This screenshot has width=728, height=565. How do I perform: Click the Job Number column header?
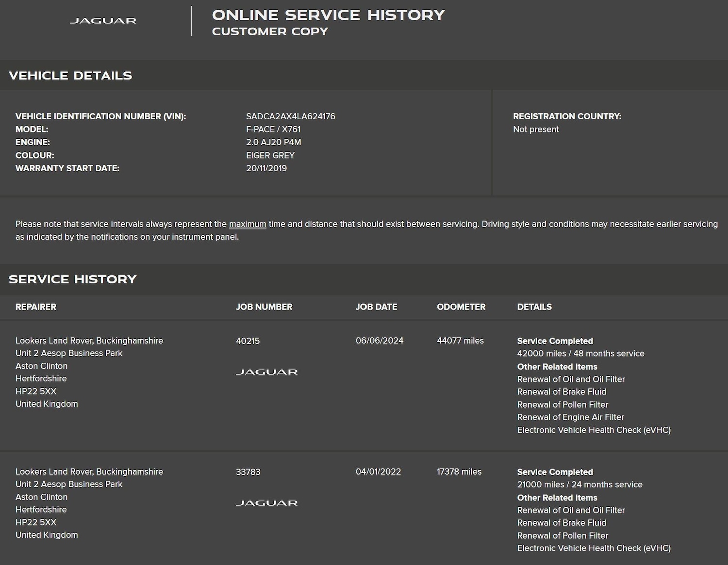[264, 307]
